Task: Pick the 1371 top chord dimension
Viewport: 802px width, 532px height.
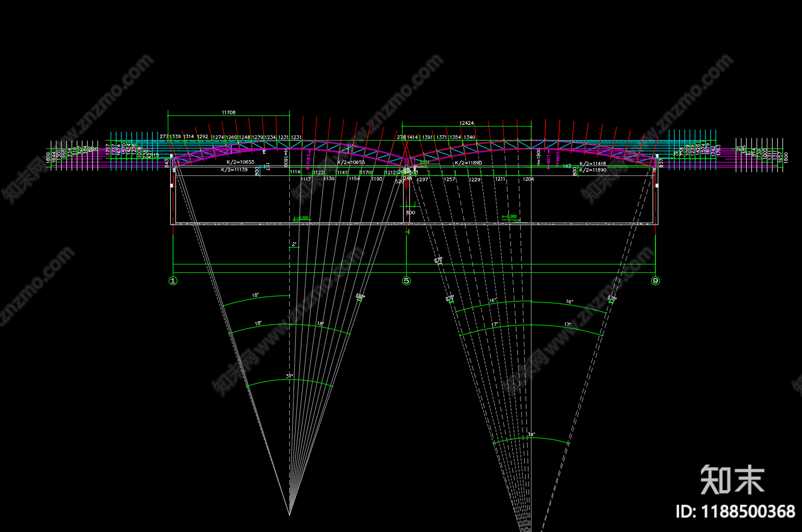Action: (442, 137)
